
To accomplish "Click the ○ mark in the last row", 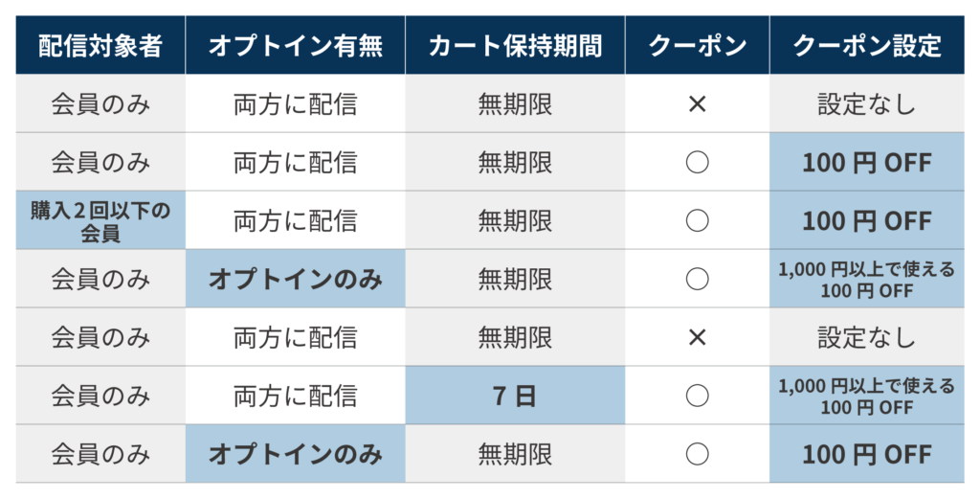I will pos(697,454).
